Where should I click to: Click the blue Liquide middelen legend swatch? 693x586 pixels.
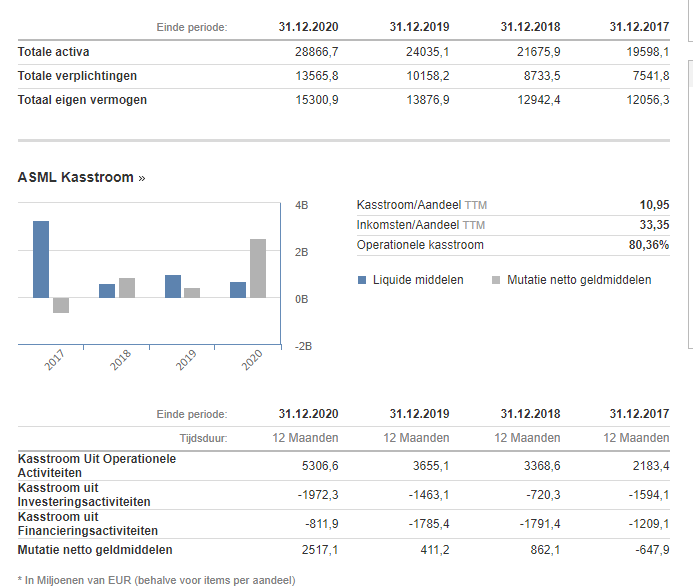(362, 280)
